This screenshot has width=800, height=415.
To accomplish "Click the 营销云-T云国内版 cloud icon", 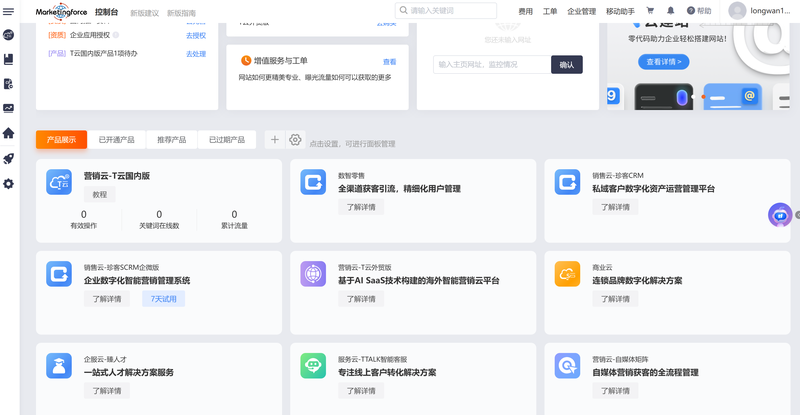I will pos(59,182).
